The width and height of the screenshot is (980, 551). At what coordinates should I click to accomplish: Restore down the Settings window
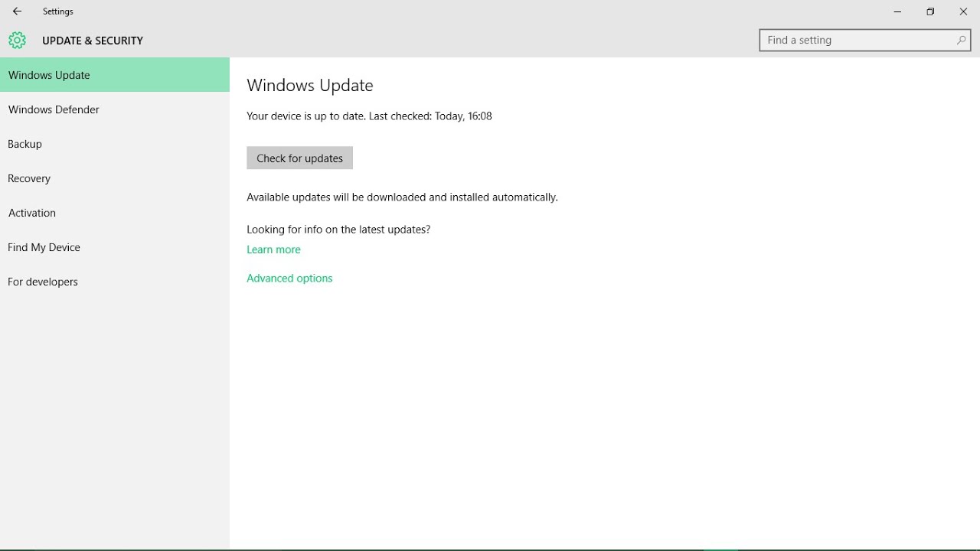point(930,11)
